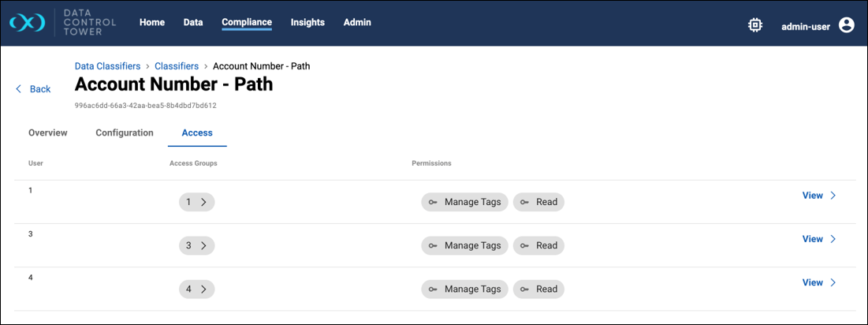The width and height of the screenshot is (868, 325).
Task: Open the chip icon in header
Action: tap(755, 25)
